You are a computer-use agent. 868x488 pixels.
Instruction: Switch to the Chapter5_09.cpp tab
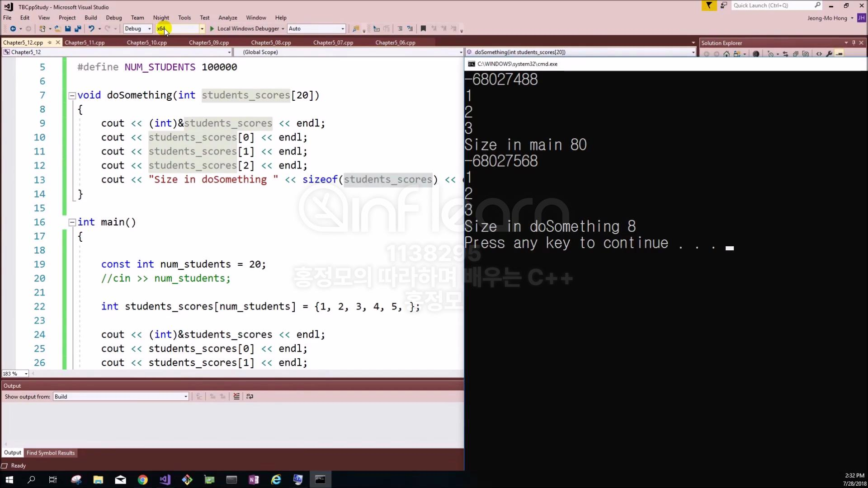coord(208,42)
